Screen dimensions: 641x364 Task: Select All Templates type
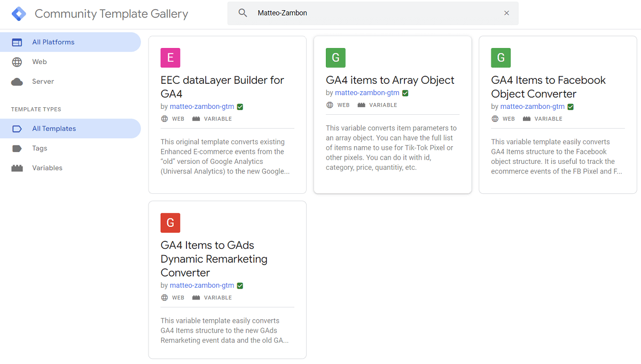click(x=71, y=129)
